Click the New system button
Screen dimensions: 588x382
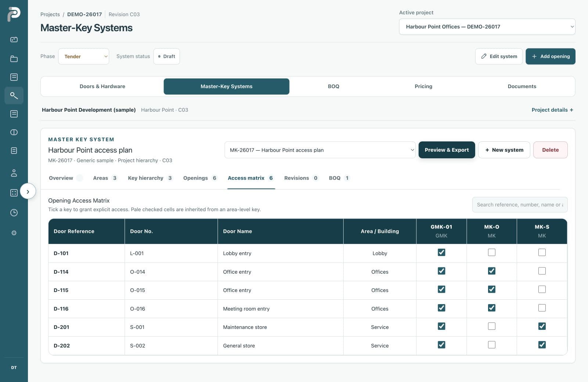[x=504, y=150]
